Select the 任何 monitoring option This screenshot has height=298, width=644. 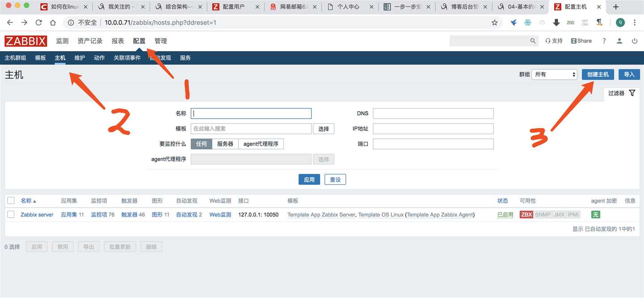[201, 144]
